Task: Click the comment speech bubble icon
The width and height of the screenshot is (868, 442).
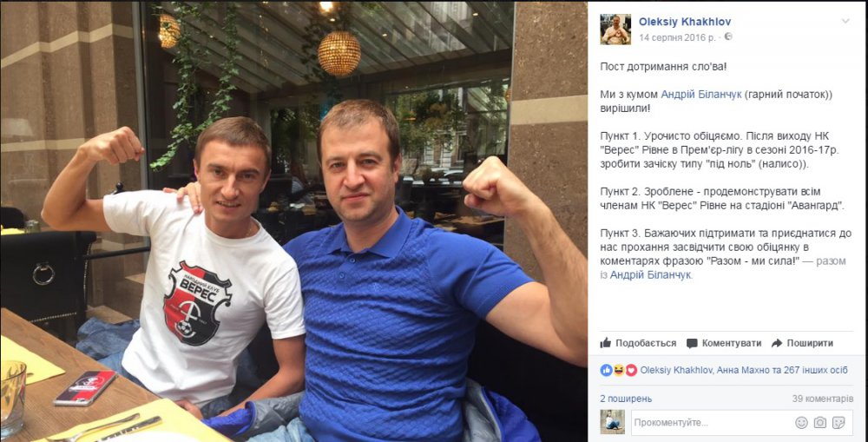Action: tap(692, 343)
